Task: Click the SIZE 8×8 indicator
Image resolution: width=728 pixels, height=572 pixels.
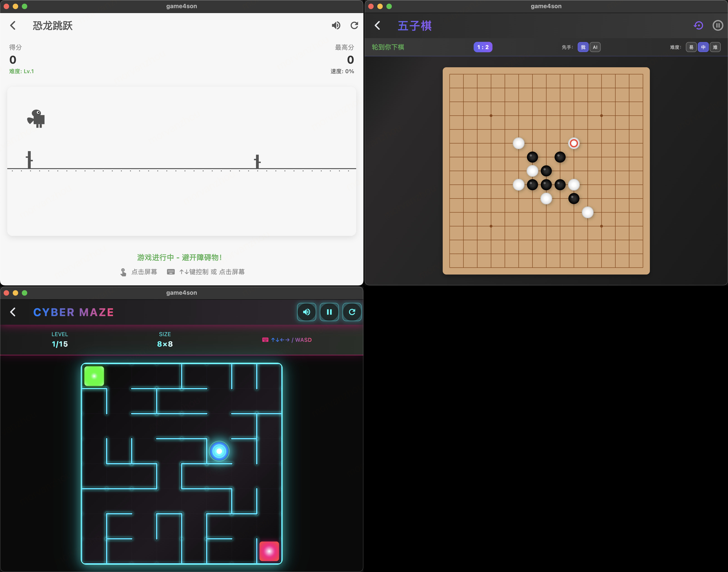Action: point(165,340)
